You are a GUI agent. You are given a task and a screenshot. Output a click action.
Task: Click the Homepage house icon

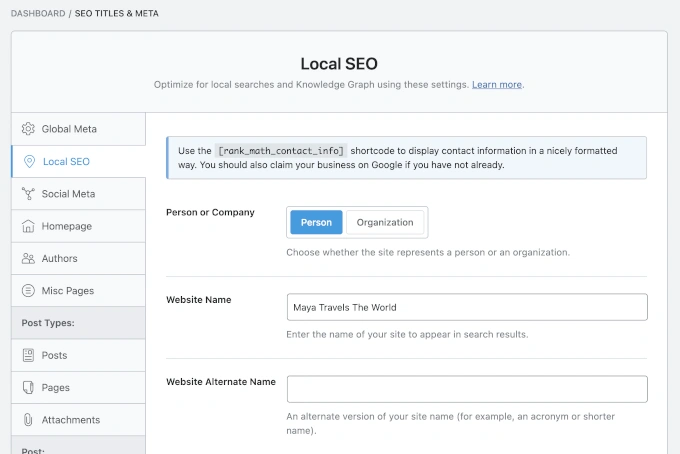click(x=28, y=226)
